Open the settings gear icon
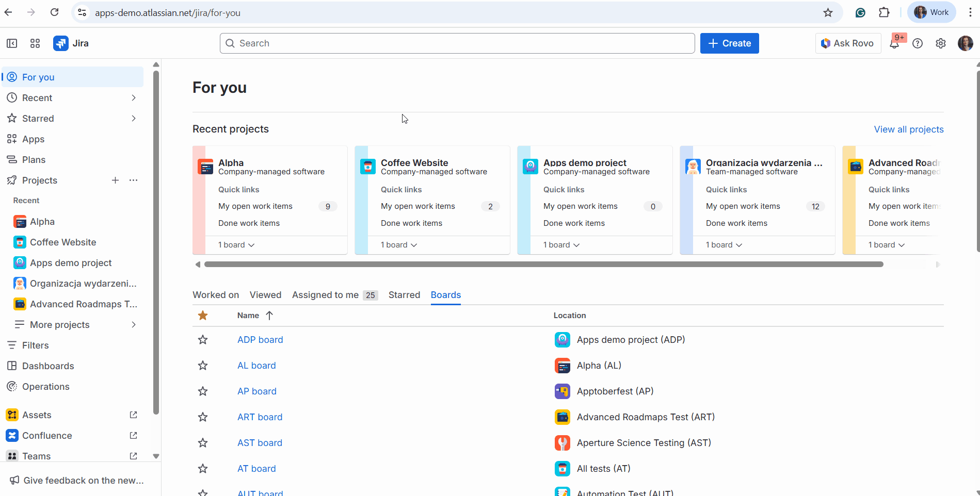The image size is (980, 496). 941,43
